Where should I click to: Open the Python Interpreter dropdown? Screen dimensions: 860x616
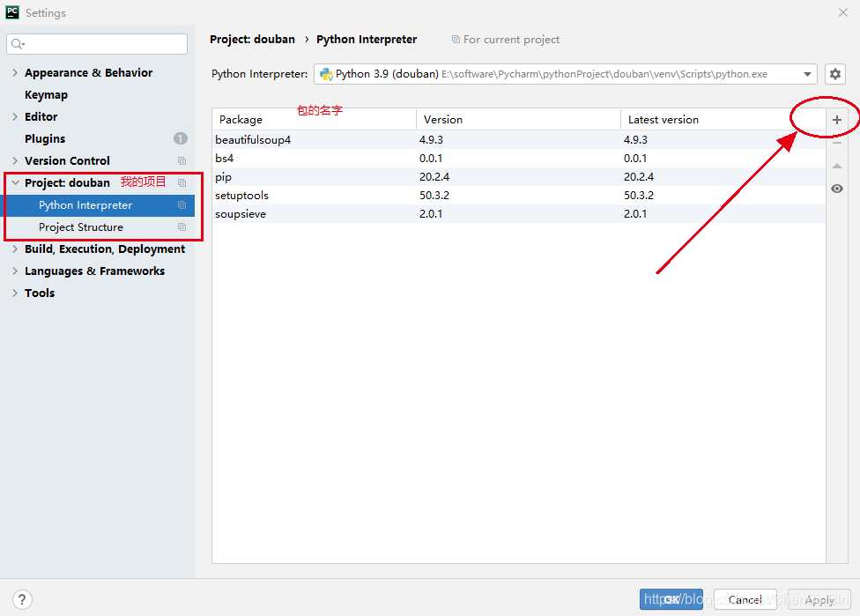(x=807, y=74)
